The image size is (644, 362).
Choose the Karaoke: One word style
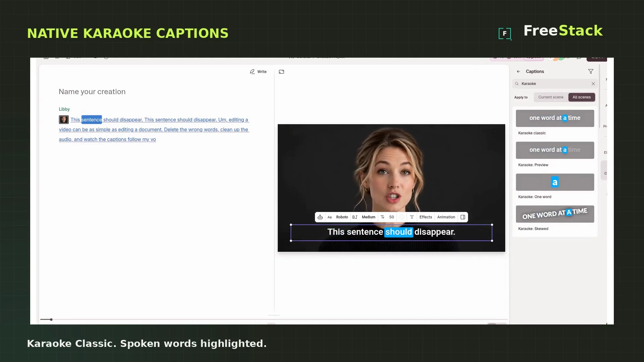[x=555, y=182]
